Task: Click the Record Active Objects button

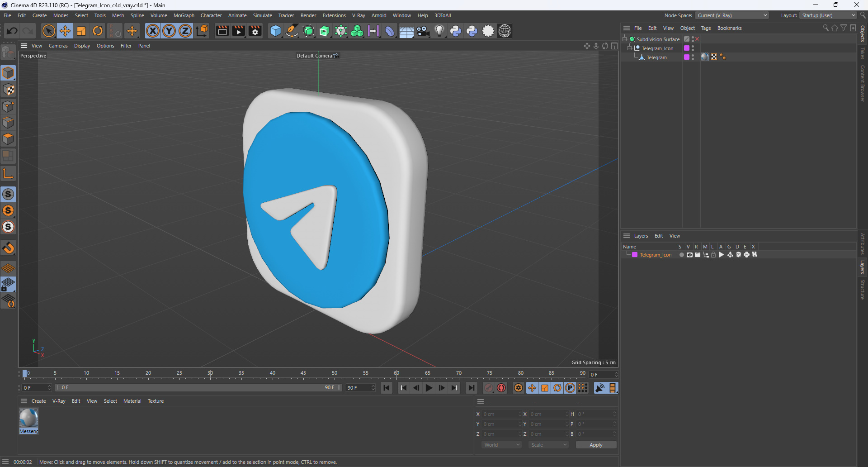Action: (489, 388)
